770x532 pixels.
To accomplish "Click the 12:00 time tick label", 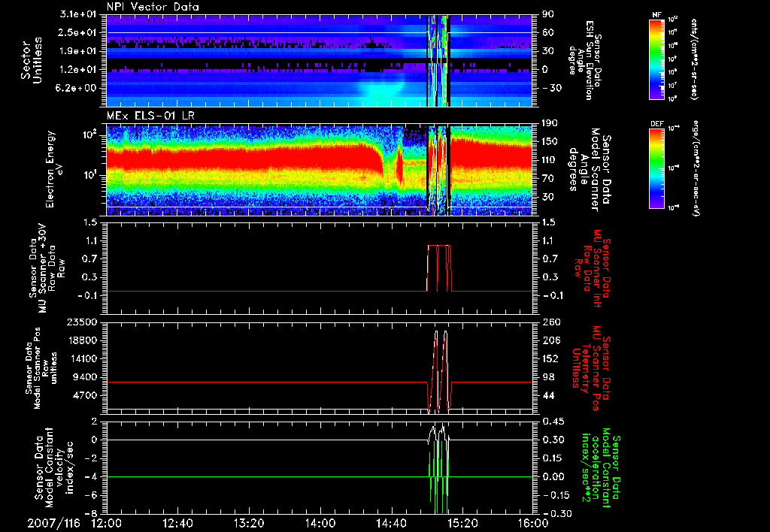I will click(107, 523).
